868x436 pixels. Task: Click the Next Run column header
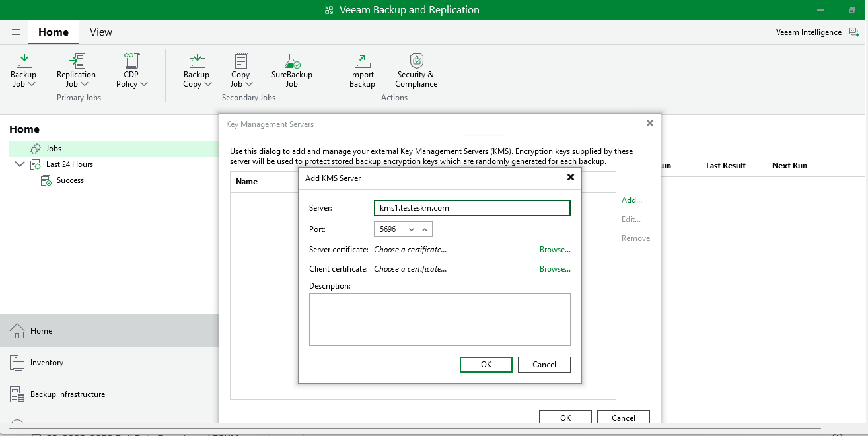coord(789,166)
